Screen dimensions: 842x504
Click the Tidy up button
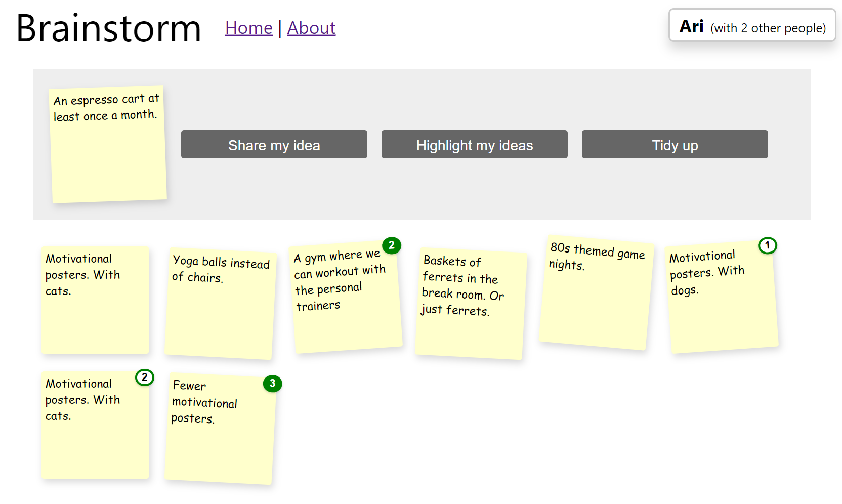tap(675, 145)
